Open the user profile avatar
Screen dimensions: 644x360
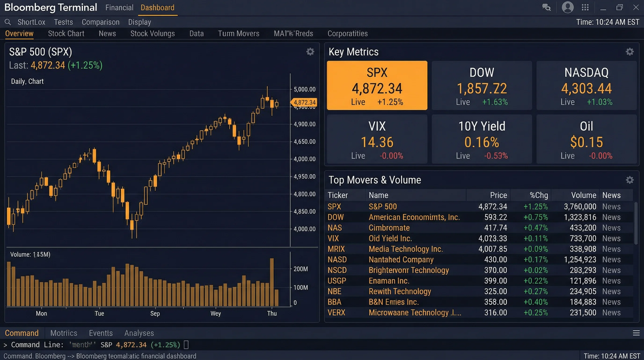567,7
